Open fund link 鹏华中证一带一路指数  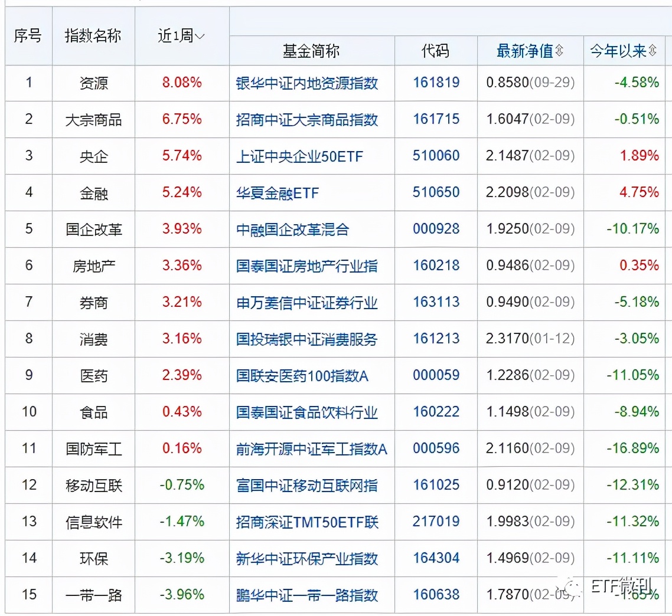(307, 595)
